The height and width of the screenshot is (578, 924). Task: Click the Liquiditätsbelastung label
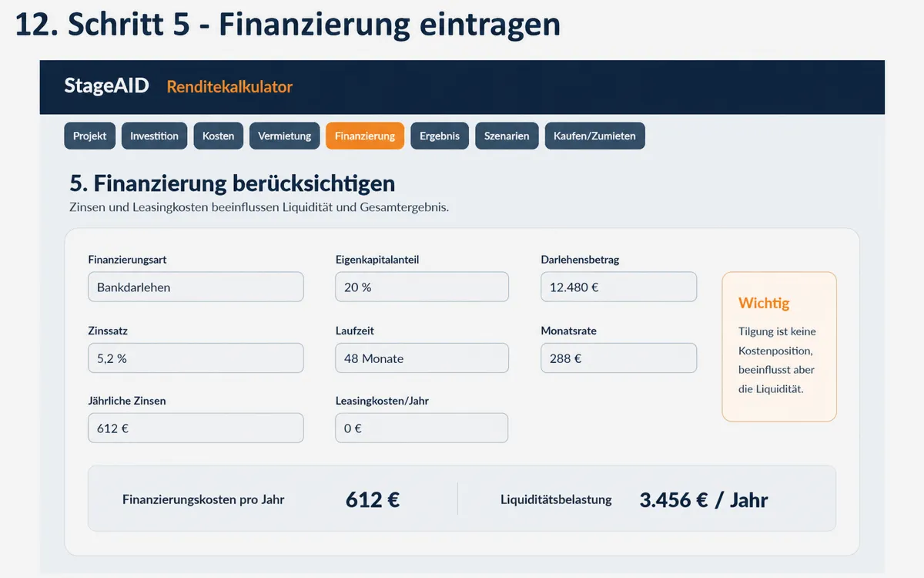tap(556, 499)
